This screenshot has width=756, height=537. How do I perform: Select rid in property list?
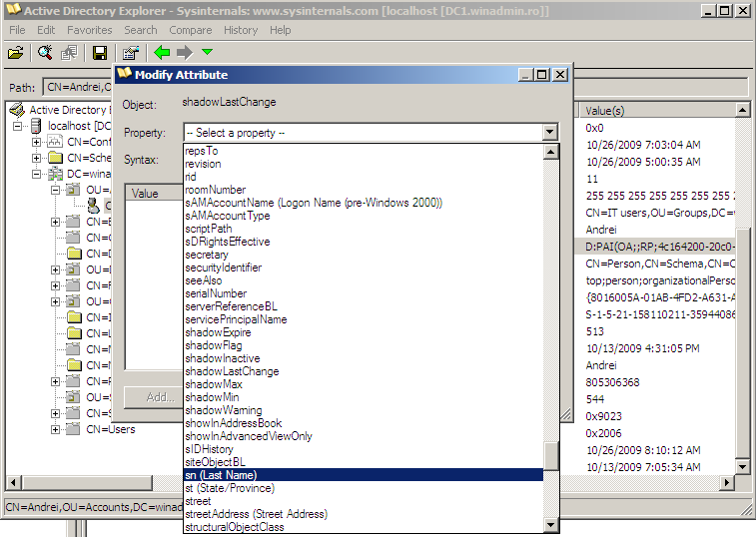pos(364,177)
